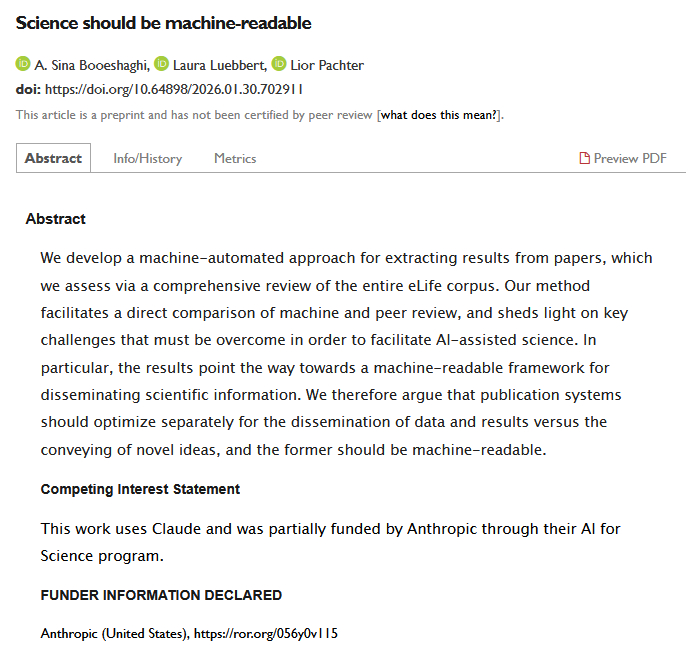
Task: Open the Preview PDF link
Action: pyautogui.click(x=629, y=158)
